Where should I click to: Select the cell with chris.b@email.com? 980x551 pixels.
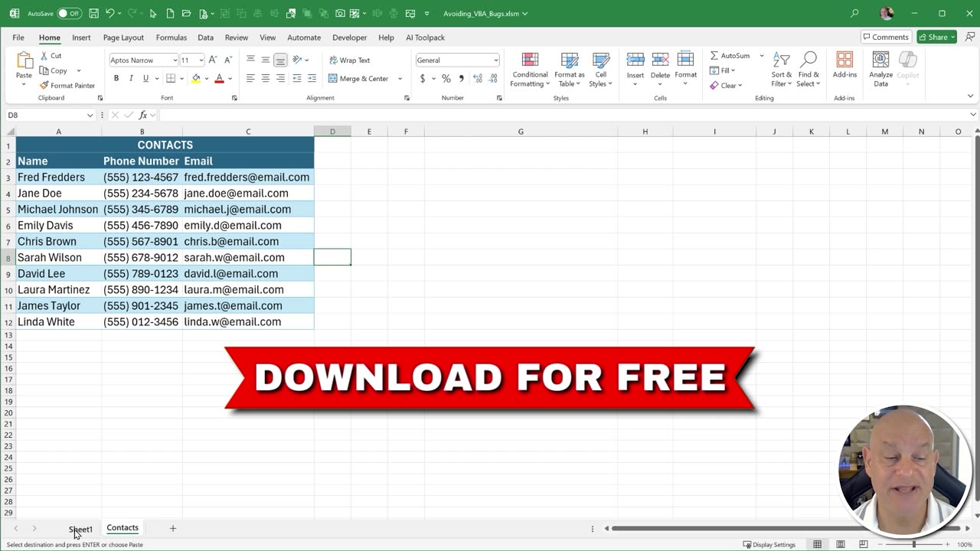point(248,241)
